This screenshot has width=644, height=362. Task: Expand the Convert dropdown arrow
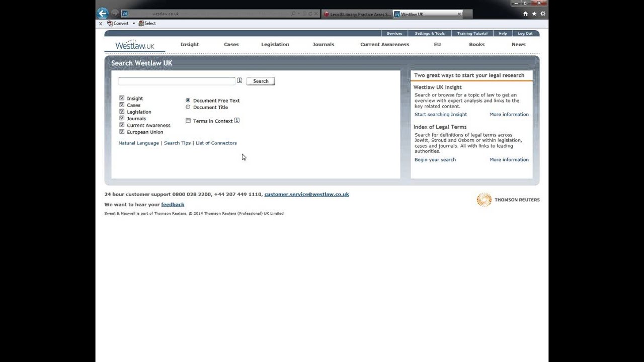click(x=134, y=23)
